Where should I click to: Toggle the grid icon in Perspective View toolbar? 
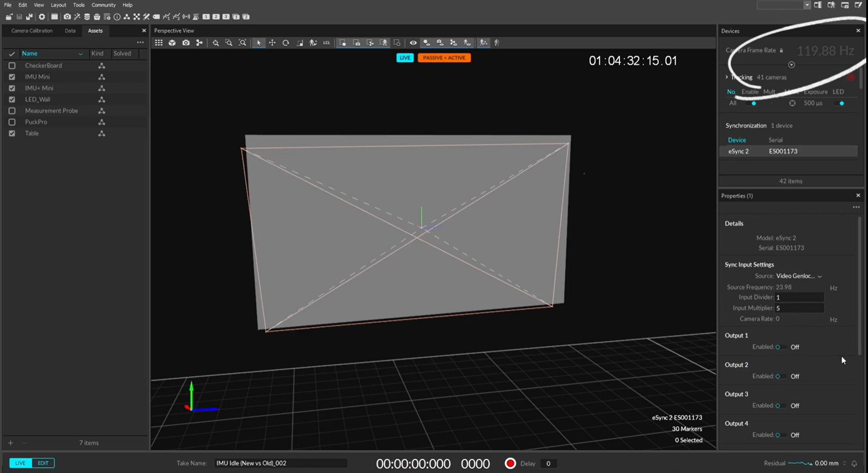click(159, 43)
